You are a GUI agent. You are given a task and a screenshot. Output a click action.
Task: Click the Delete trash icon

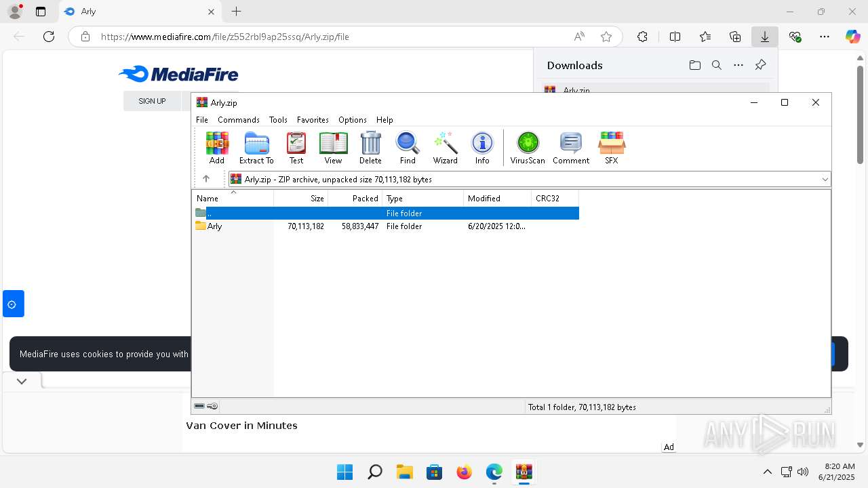click(370, 148)
